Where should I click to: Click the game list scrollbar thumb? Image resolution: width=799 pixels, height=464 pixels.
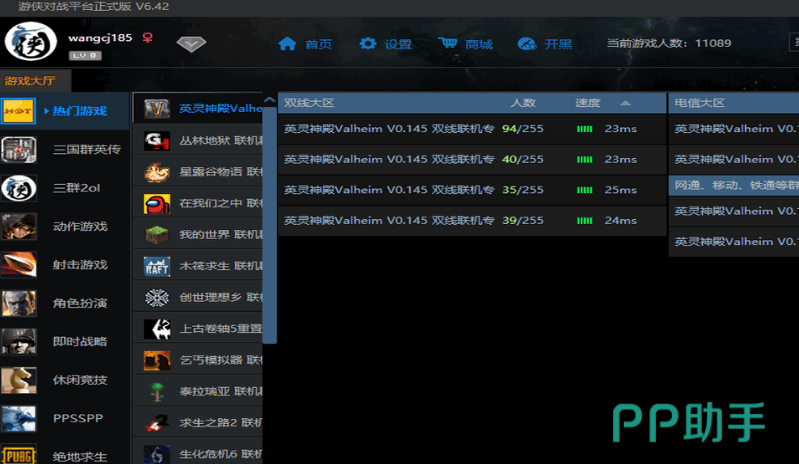(270, 224)
